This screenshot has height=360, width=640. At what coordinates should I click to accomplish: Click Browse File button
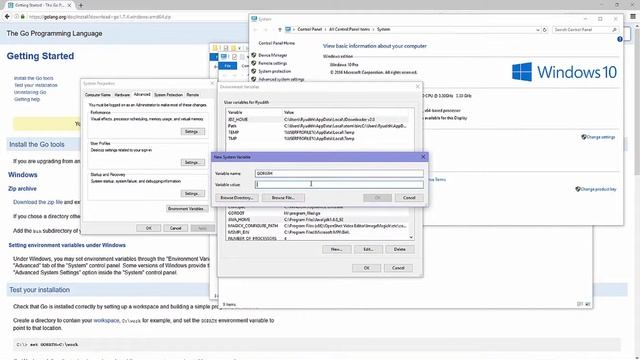[x=283, y=198]
